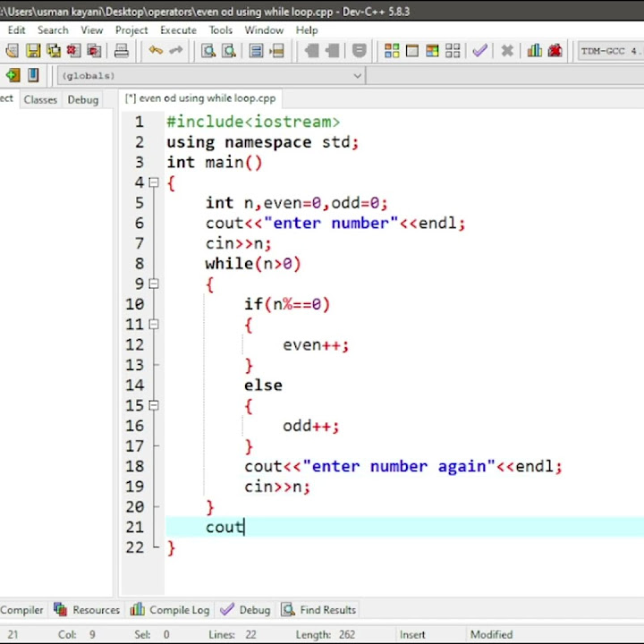Viewport: 644px width, 644px height.
Task: Switch to the Debug tab in the side panel
Action: (x=83, y=100)
